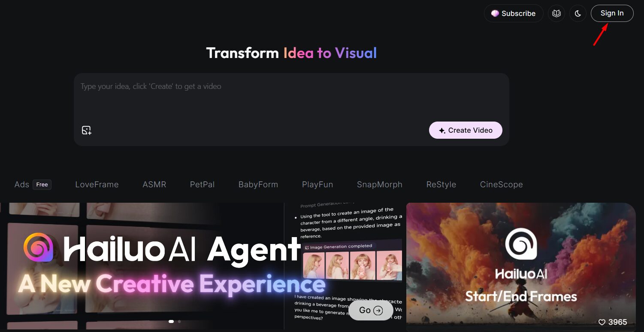Switch to SnapMorph tab

[x=380, y=185]
